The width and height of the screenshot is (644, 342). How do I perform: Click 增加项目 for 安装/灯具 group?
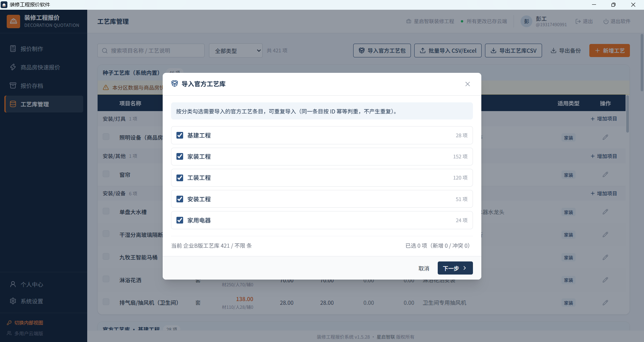604,119
